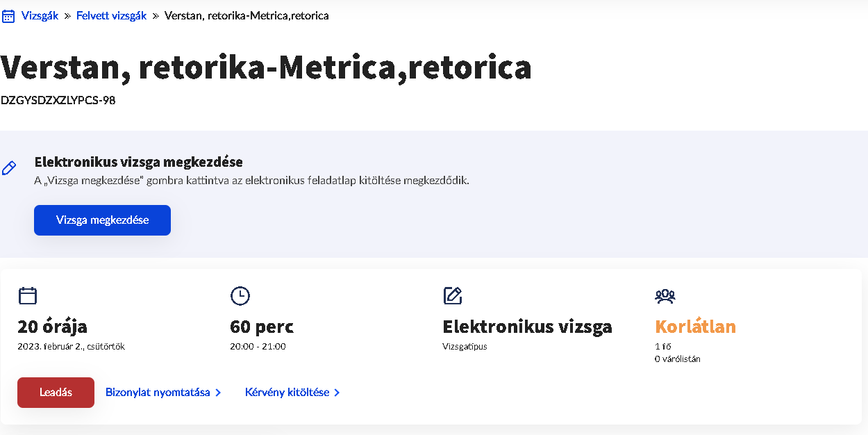Click the large "Verstan, retorika-Metrica,retorica" page title
The height and width of the screenshot is (435, 868).
tap(266, 67)
